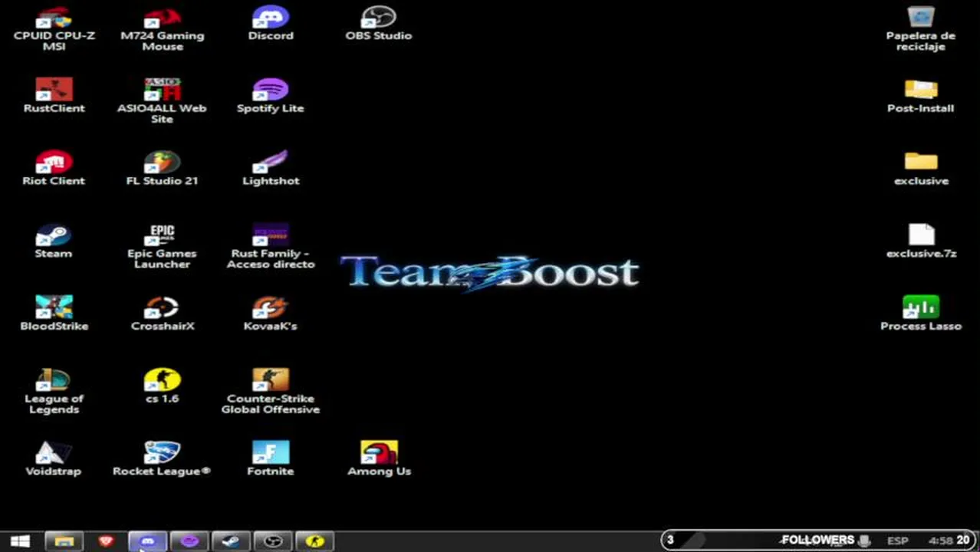Viewport: 980px width, 552px height.
Task: Switch to OBS Studio in the taskbar
Action: [x=272, y=541]
